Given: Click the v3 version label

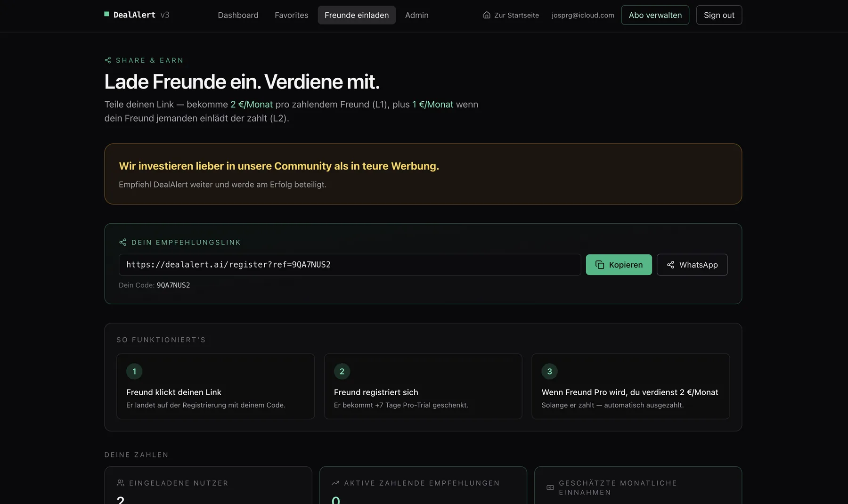Looking at the screenshot, I should coord(165,15).
